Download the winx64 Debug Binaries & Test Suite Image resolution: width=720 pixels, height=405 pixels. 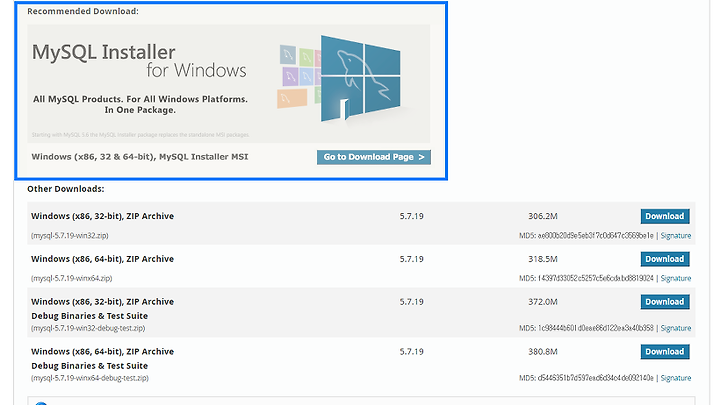click(665, 352)
